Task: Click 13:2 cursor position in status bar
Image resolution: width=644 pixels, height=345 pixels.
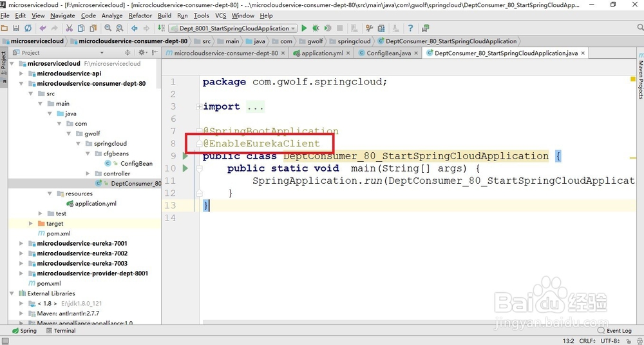Action: click(567, 341)
